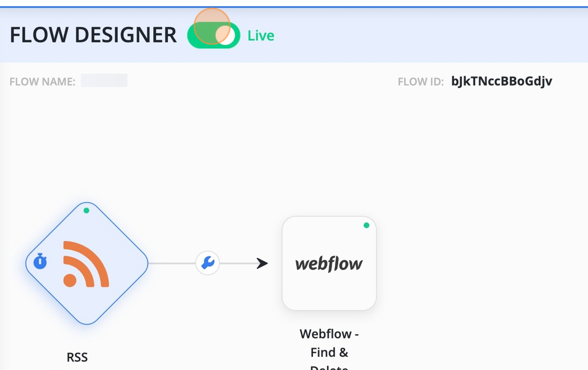This screenshot has width=588, height=370.
Task: Click the Webflow - Find & label
Action: pyautogui.click(x=329, y=343)
